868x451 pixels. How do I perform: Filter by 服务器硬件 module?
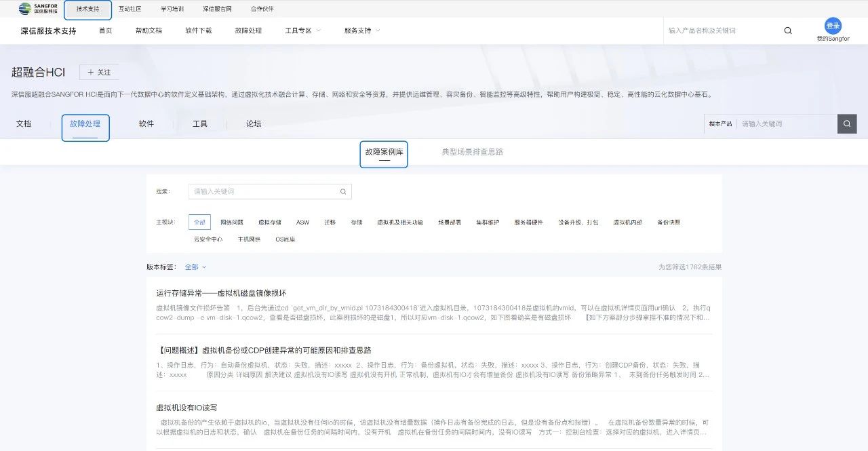[x=529, y=222]
